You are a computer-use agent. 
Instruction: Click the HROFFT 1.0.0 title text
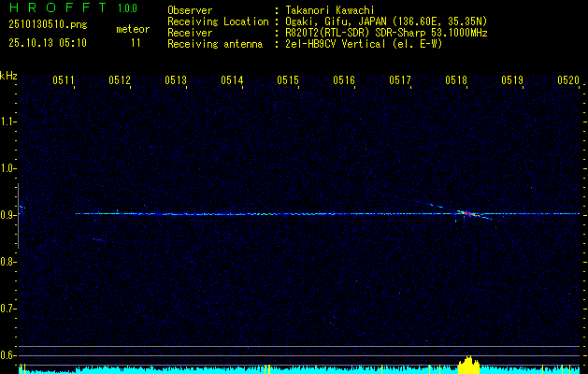point(73,7)
